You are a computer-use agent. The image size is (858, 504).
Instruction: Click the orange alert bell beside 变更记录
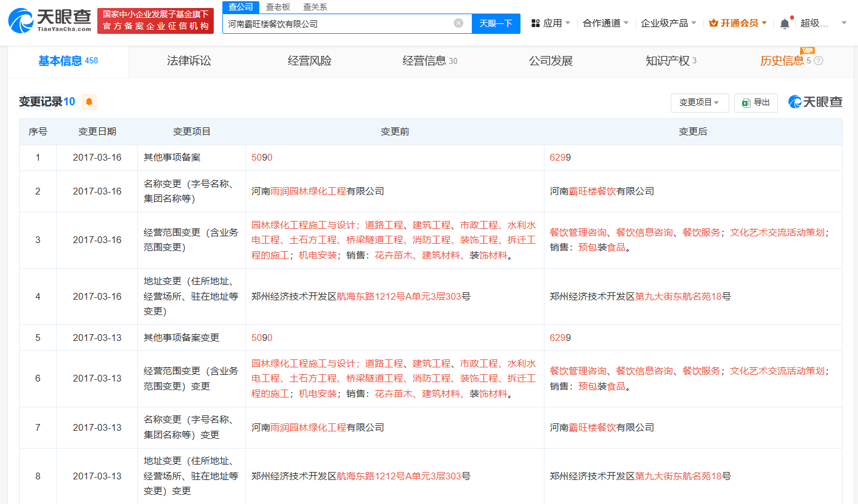[89, 102]
